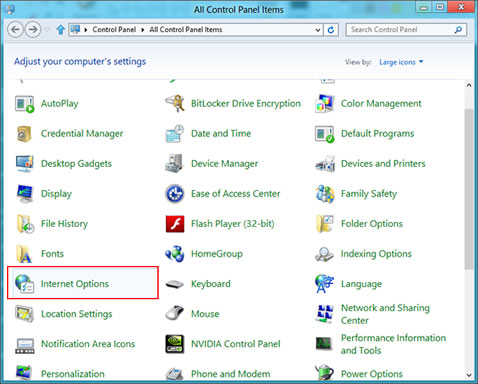478x384 pixels.
Task: Open the Mouse icon
Action: [x=175, y=313]
